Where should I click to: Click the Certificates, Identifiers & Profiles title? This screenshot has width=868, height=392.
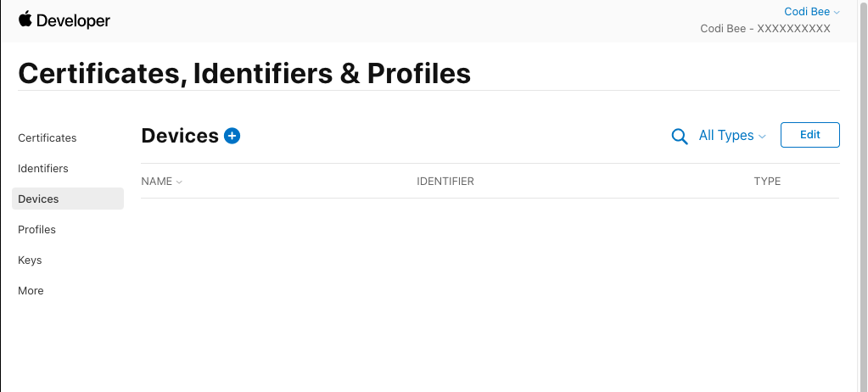[x=244, y=74]
